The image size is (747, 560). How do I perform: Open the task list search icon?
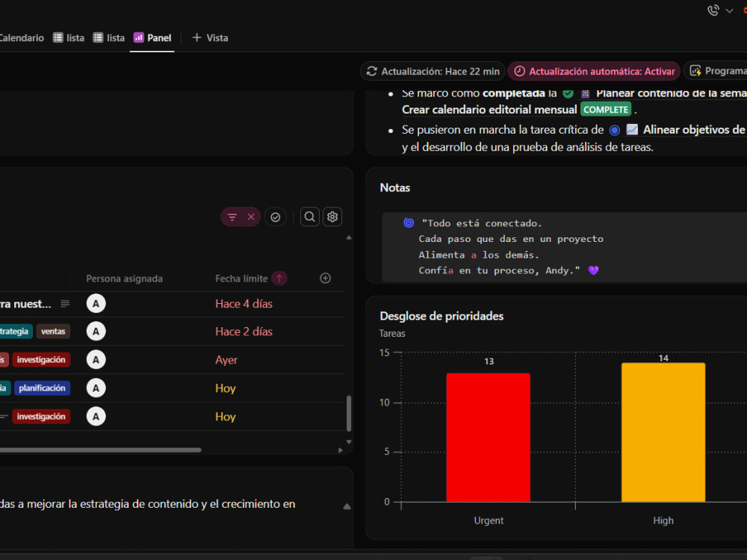(310, 217)
